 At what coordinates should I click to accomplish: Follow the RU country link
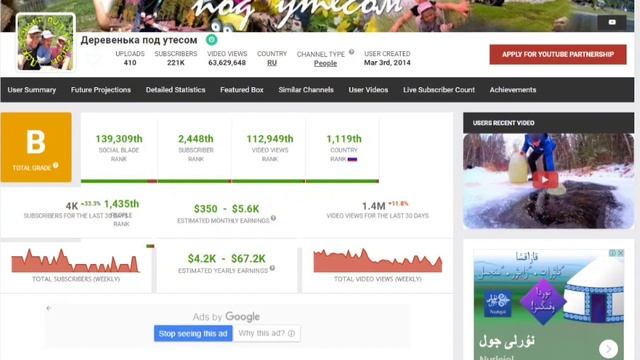coord(272,62)
